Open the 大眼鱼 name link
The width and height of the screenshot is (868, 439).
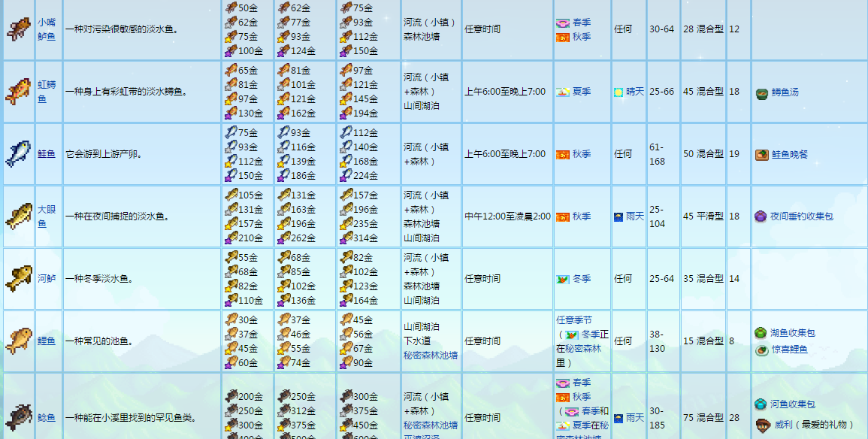pyautogui.click(x=47, y=216)
